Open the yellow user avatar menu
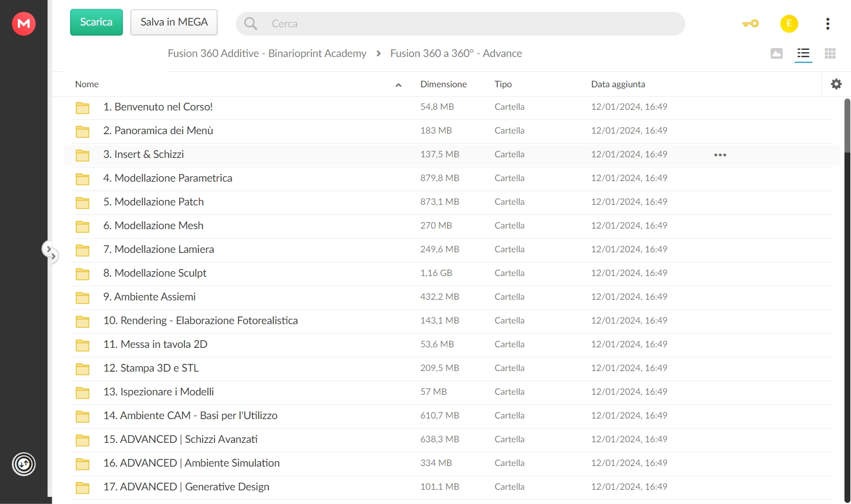The image size is (851, 504). [789, 24]
